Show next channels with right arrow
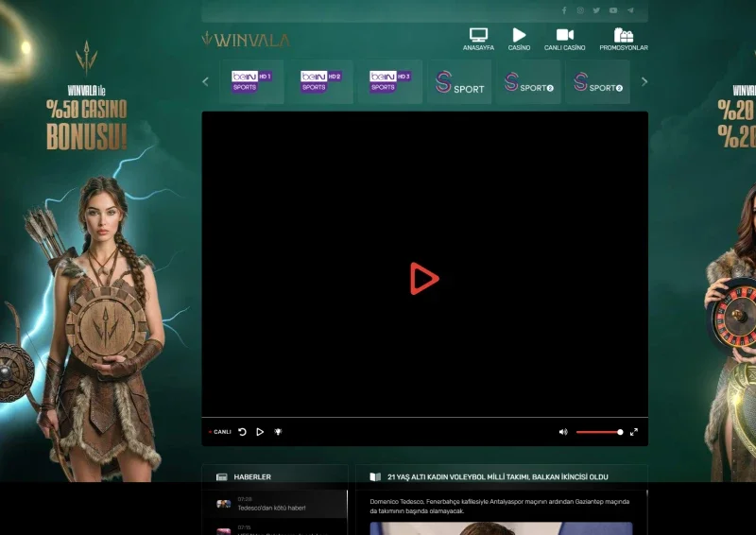This screenshot has width=756, height=535. click(x=644, y=81)
